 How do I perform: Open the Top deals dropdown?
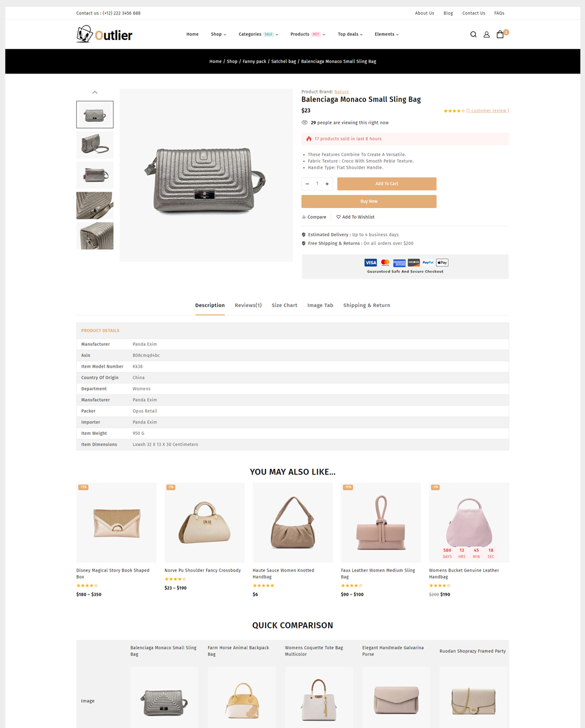pos(350,35)
